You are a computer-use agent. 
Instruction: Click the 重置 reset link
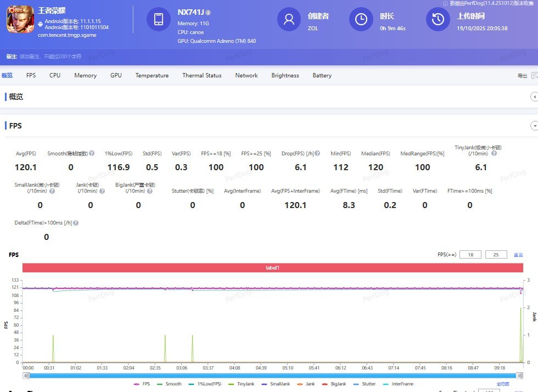pos(518,255)
